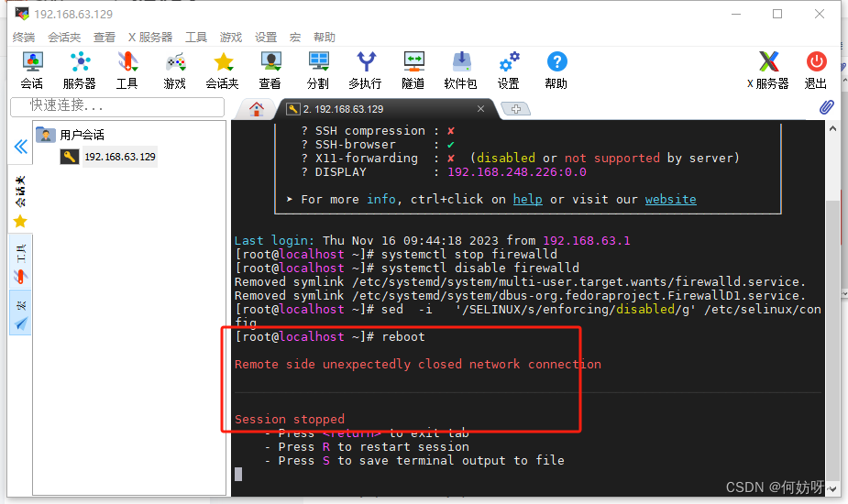Click the 'systemctl stop firewalld' command line
Image resolution: width=848 pixels, height=504 pixels.
pyautogui.click(x=396, y=254)
